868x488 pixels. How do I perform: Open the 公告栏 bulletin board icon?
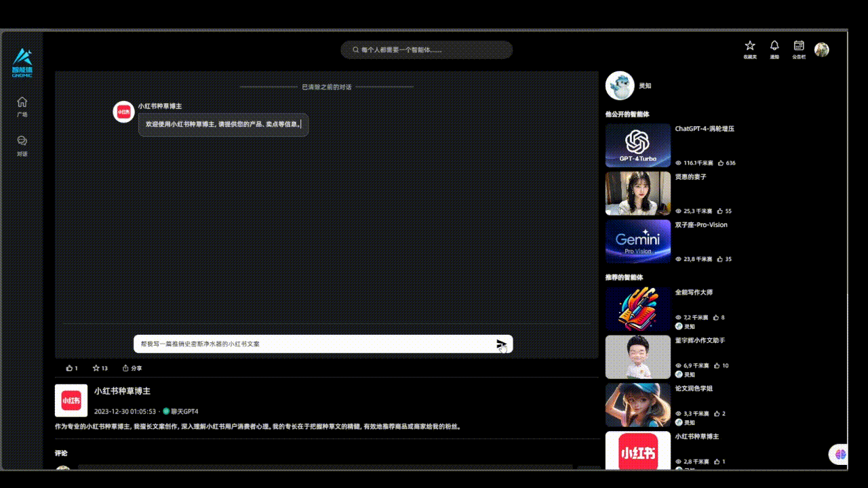coord(799,45)
